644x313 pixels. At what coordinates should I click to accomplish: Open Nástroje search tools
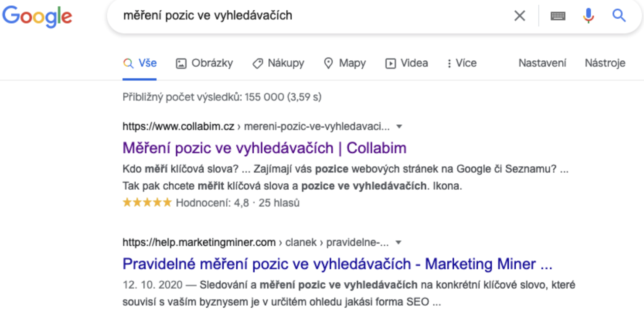coord(605,63)
